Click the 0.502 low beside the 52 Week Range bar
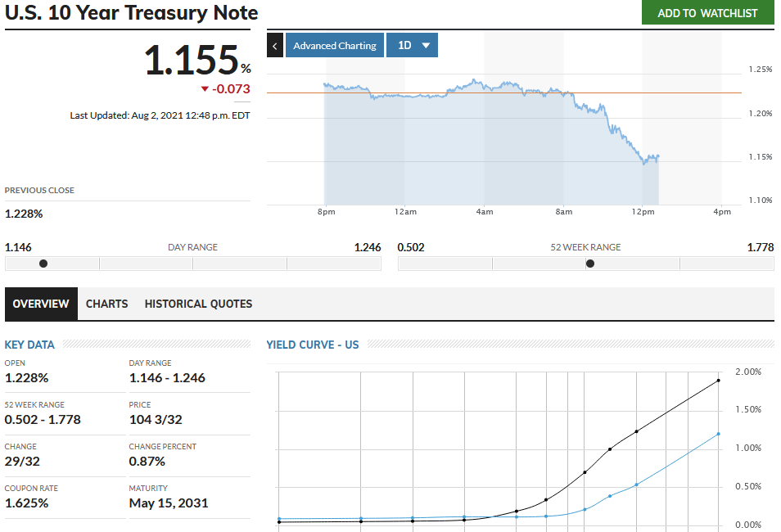The width and height of the screenshot is (781, 532). (x=411, y=247)
